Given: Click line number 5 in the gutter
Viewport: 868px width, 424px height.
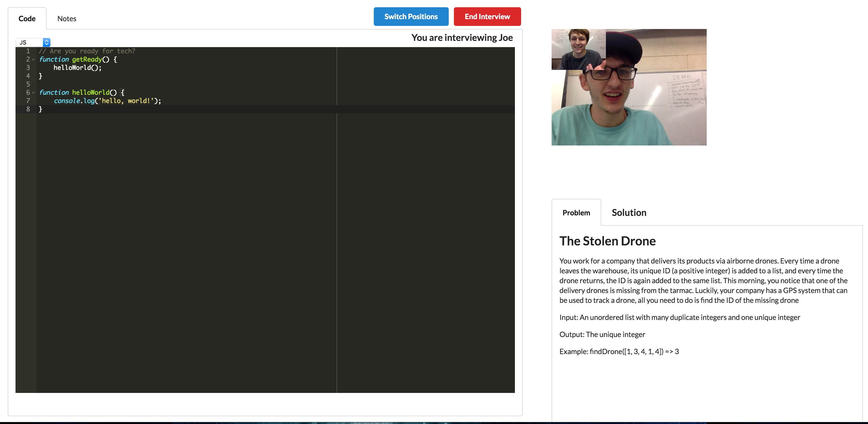Looking at the screenshot, I should (x=28, y=84).
